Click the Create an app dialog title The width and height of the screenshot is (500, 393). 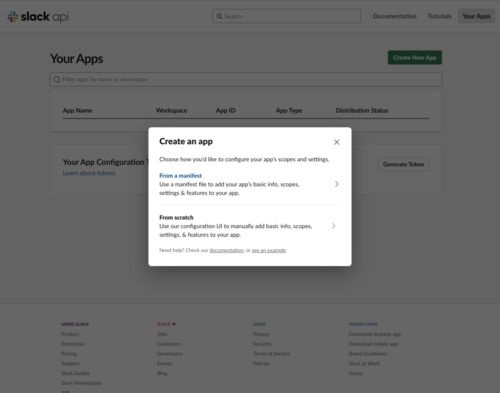tap(186, 141)
